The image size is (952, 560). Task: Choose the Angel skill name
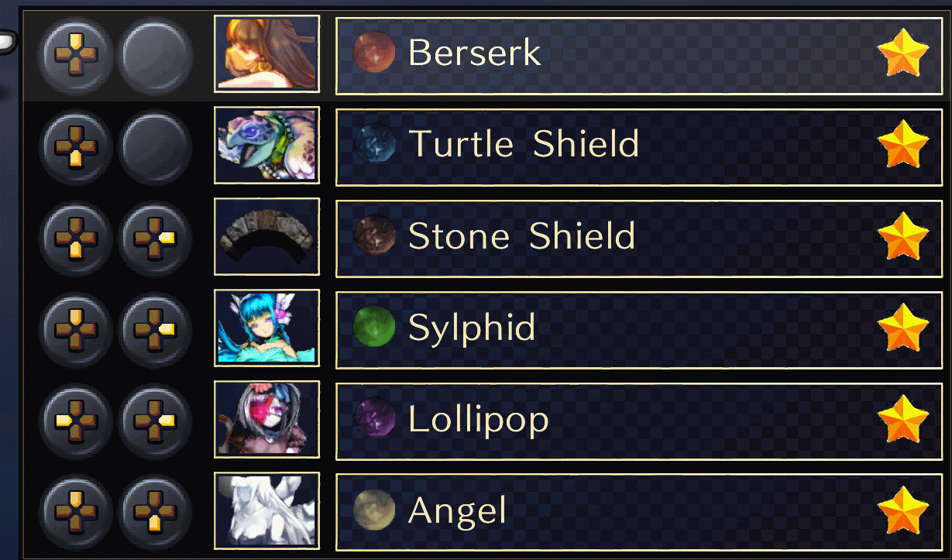(x=456, y=511)
